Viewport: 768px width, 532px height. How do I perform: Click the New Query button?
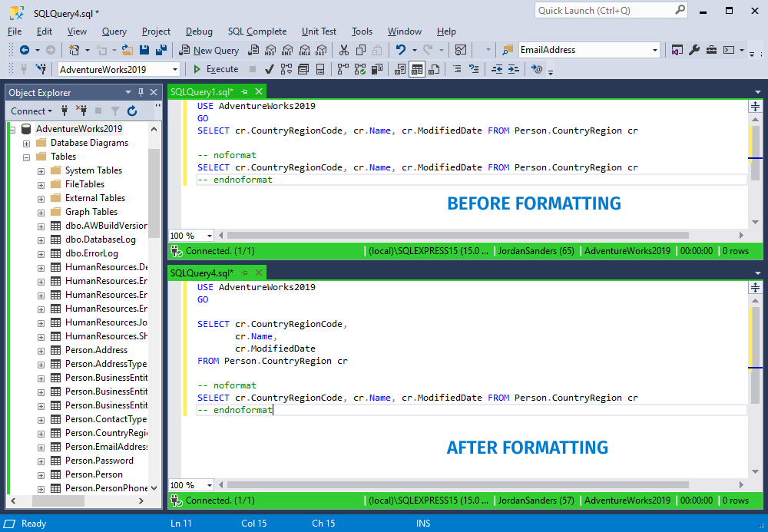[x=209, y=50]
